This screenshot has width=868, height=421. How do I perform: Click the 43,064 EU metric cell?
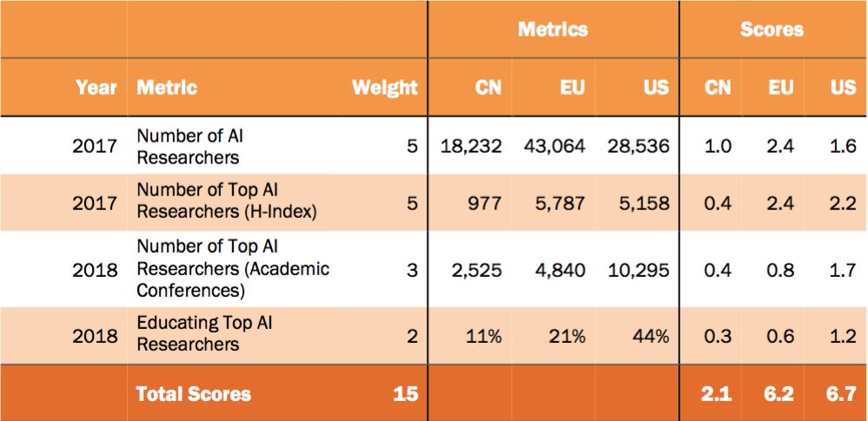pos(554,146)
